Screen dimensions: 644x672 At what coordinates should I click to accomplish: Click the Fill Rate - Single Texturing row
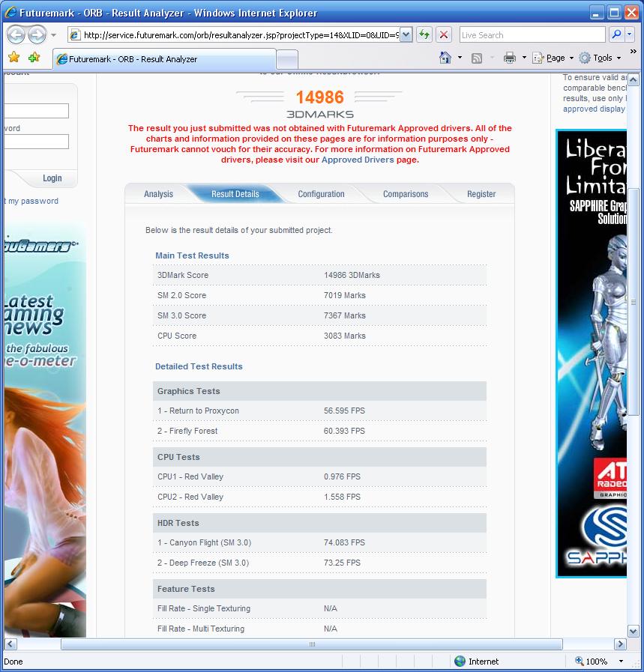click(319, 608)
